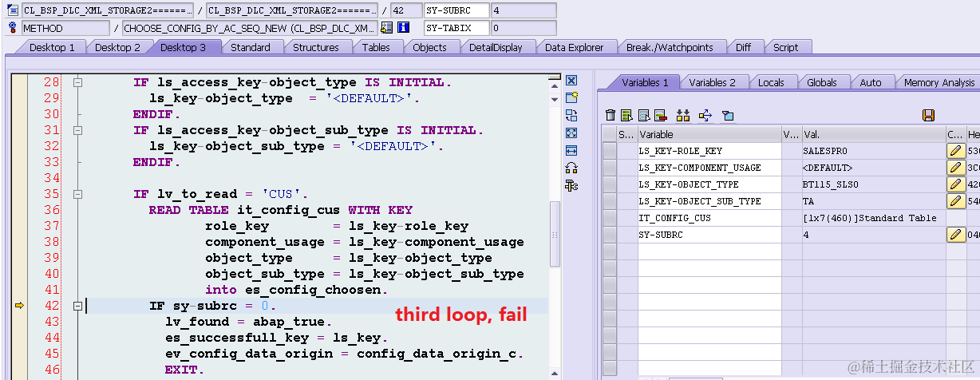Select row selector of LS_KEY-ROLE_KEY row
This screenshot has width=980, height=380.
tap(610, 151)
